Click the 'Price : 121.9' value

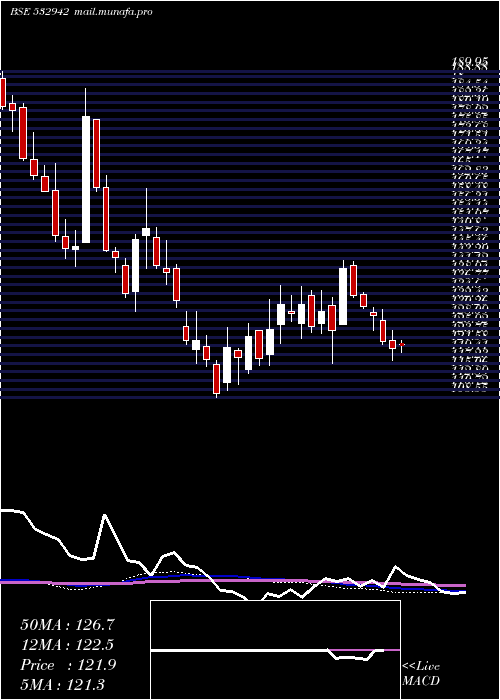[68, 665]
